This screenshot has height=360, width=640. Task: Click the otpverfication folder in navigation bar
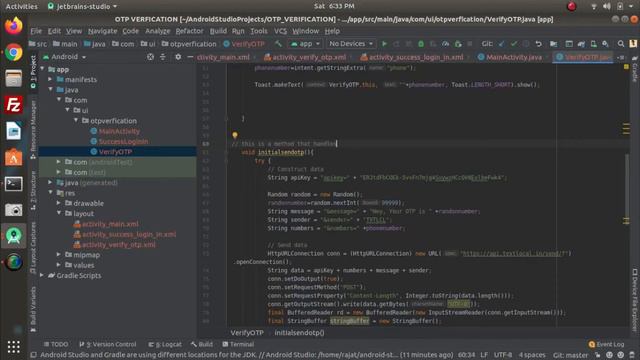[189, 44]
